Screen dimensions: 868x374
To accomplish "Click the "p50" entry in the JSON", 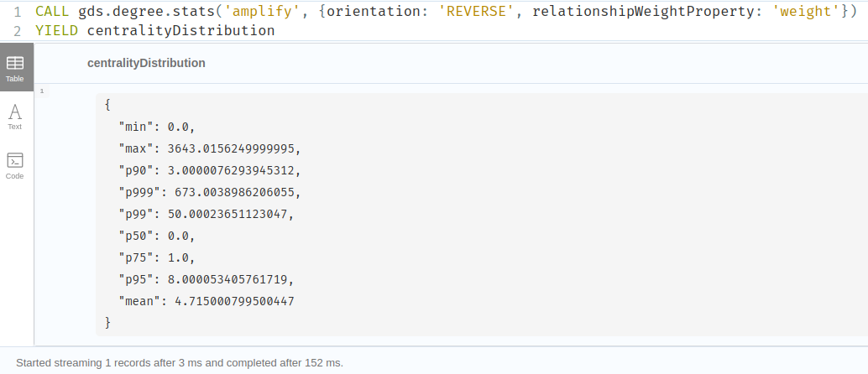I will pyautogui.click(x=157, y=236).
